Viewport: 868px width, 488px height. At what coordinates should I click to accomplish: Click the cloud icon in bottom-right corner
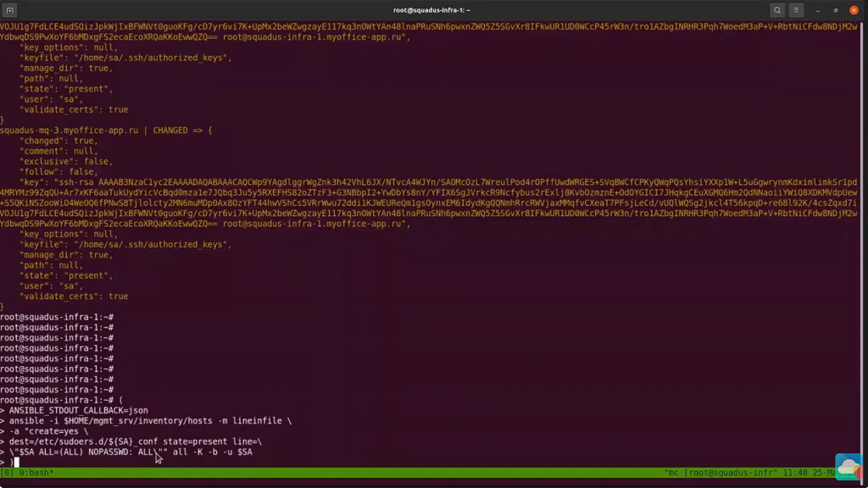(849, 467)
